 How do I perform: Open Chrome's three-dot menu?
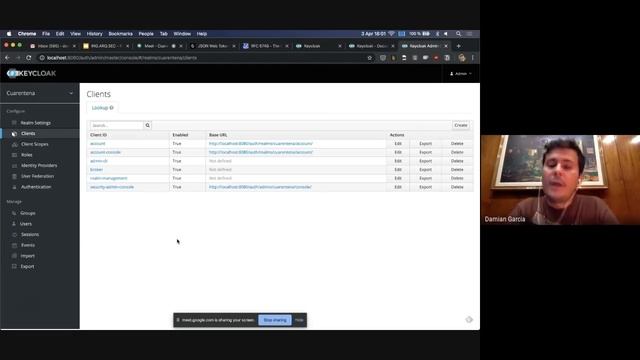tap(473, 58)
